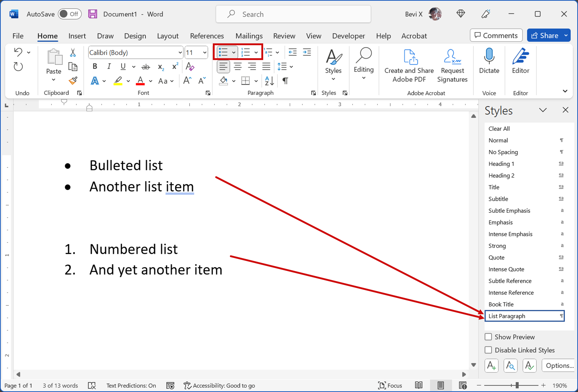Enable Show Preview in Styles pane
The width and height of the screenshot is (578, 392).
488,337
